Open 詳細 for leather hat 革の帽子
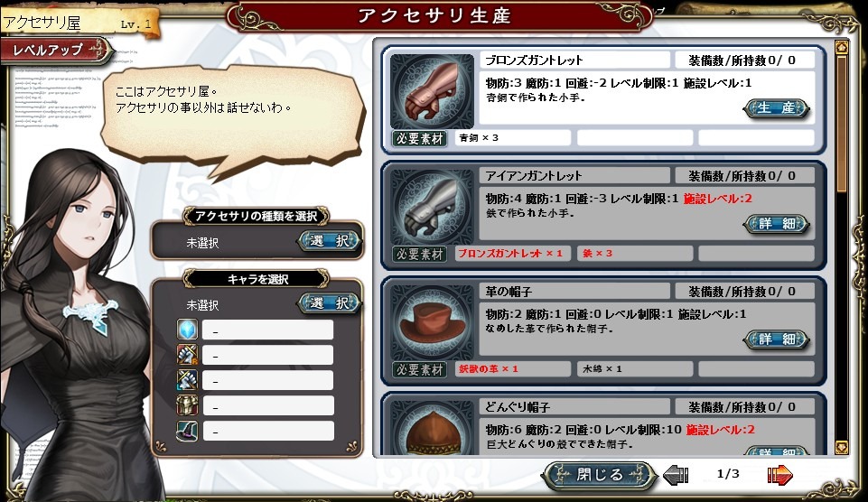 776,339
